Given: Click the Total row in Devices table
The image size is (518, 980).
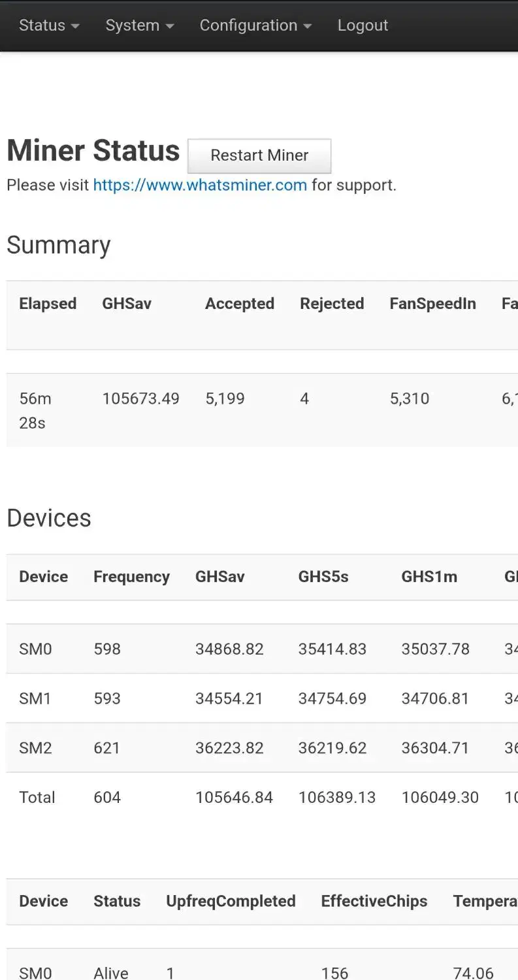Looking at the screenshot, I should click(37, 797).
